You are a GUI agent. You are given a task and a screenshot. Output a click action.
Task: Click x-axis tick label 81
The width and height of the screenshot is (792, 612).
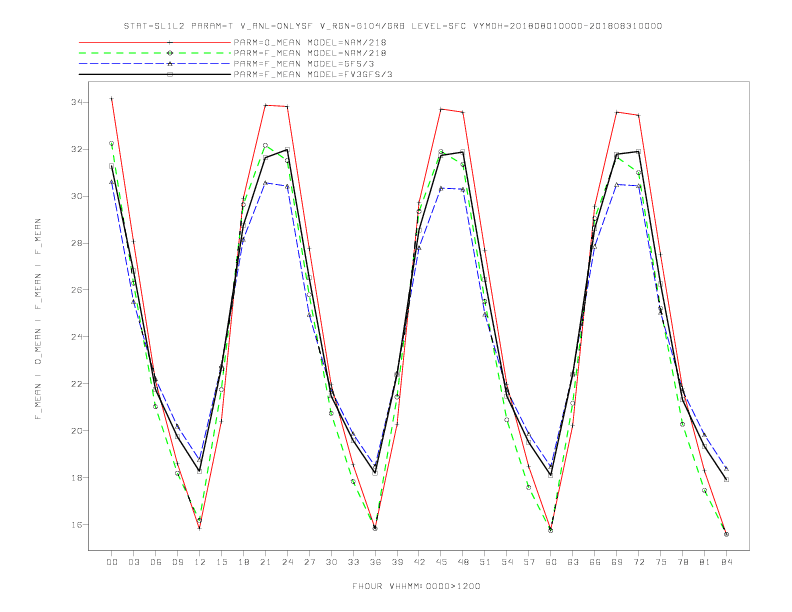coord(705,562)
